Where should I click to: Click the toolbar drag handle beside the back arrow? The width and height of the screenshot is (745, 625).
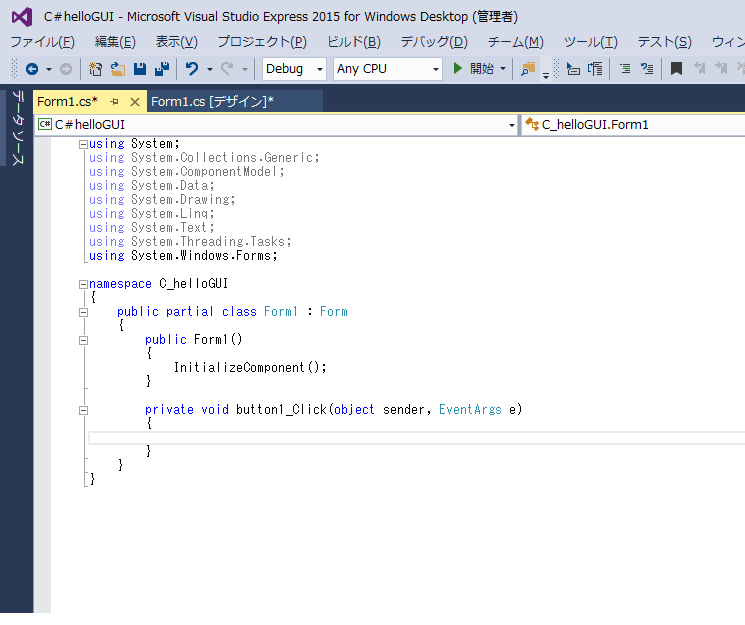click(x=14, y=69)
